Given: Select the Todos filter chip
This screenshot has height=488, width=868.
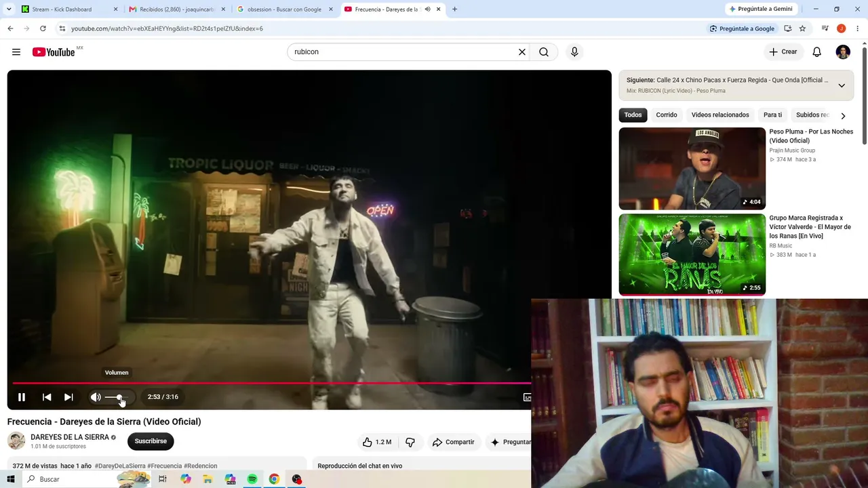Looking at the screenshot, I should tap(633, 115).
